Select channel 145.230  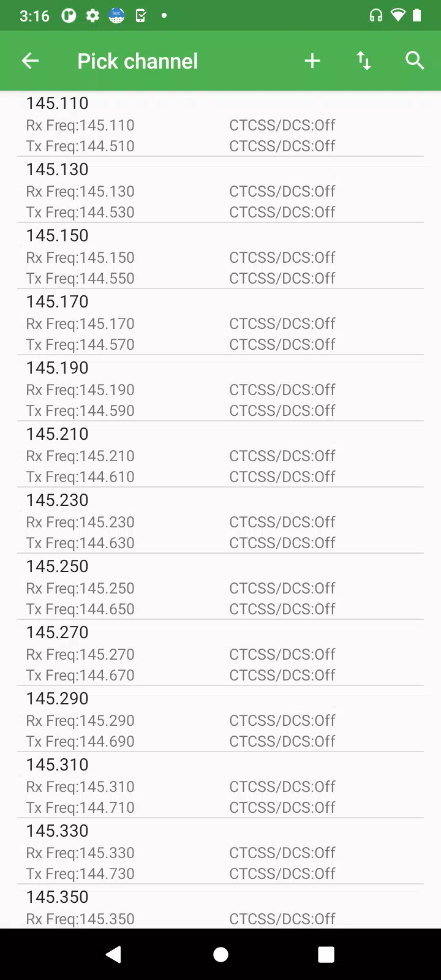click(221, 521)
